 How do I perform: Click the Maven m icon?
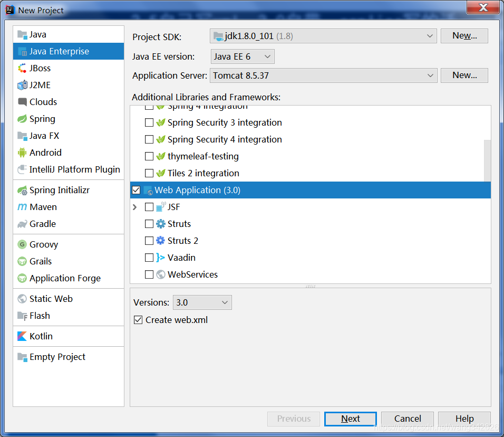pyautogui.click(x=22, y=207)
